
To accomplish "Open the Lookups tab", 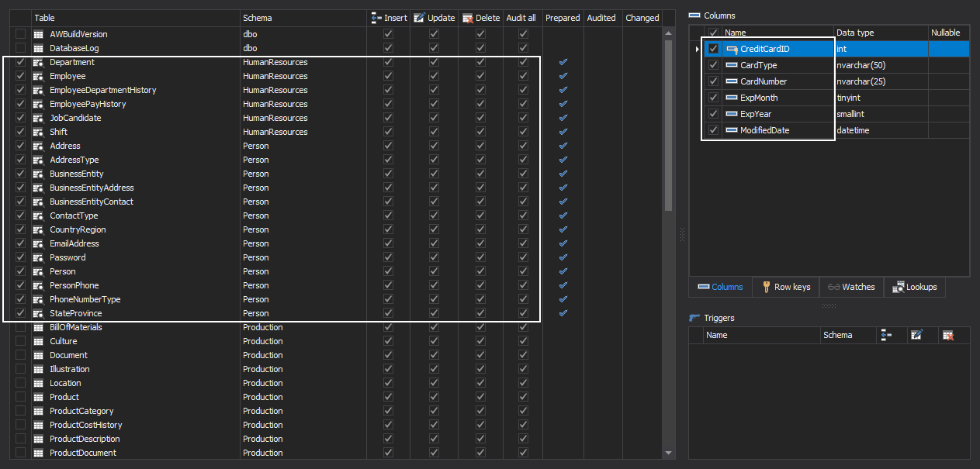I will click(x=915, y=287).
